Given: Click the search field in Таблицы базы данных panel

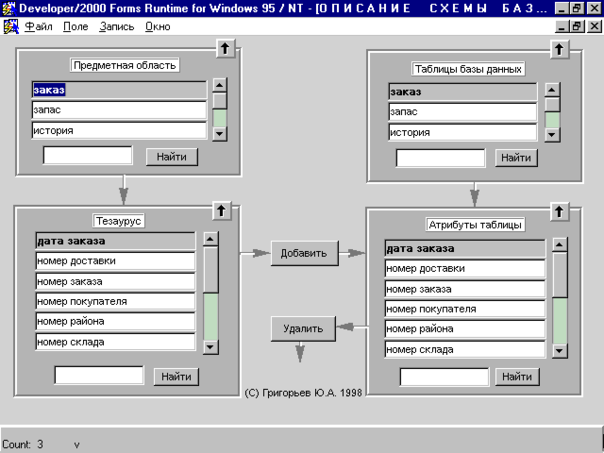Looking at the screenshot, I should click(x=441, y=158).
